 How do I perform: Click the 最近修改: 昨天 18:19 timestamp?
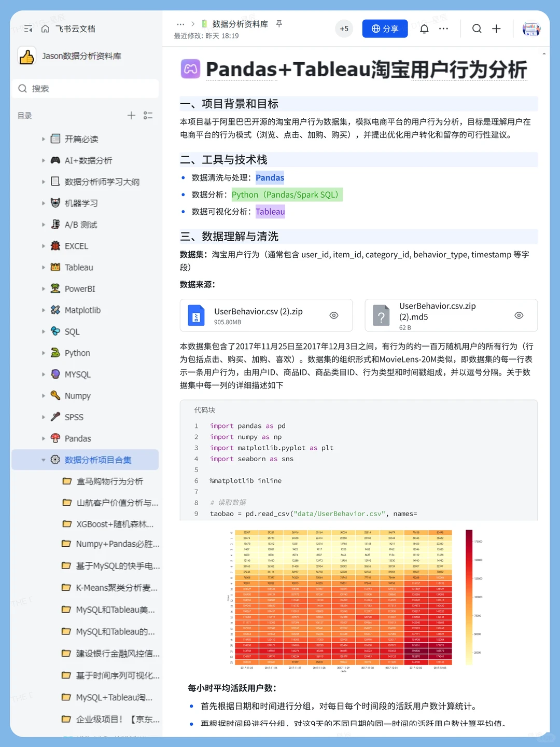point(206,36)
